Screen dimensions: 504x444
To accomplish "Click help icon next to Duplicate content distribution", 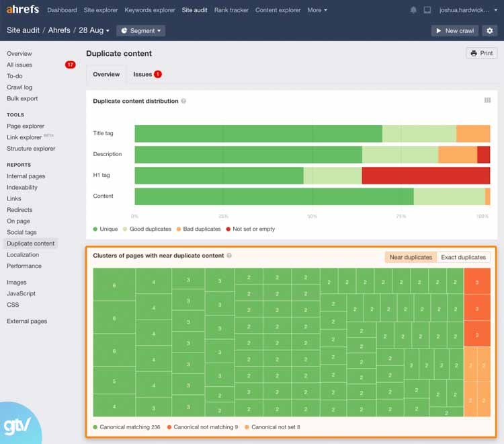I will 183,101.
